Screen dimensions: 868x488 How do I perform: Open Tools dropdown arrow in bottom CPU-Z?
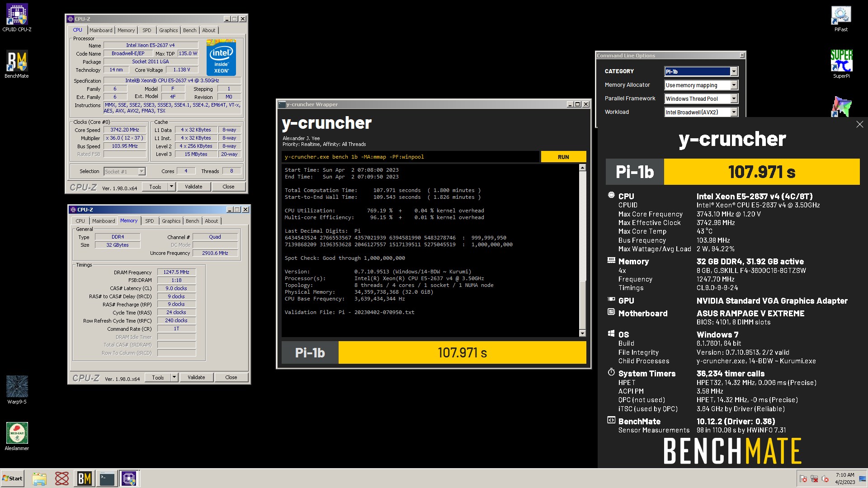coord(174,377)
